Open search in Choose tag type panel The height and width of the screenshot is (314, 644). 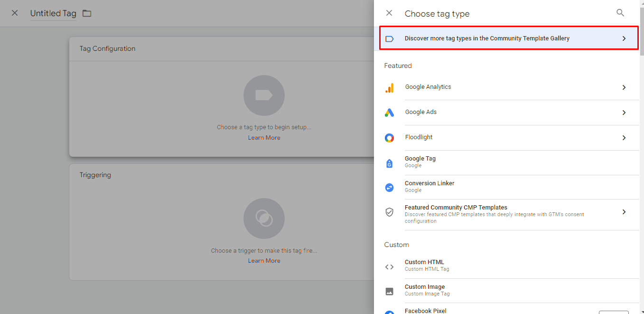click(620, 13)
